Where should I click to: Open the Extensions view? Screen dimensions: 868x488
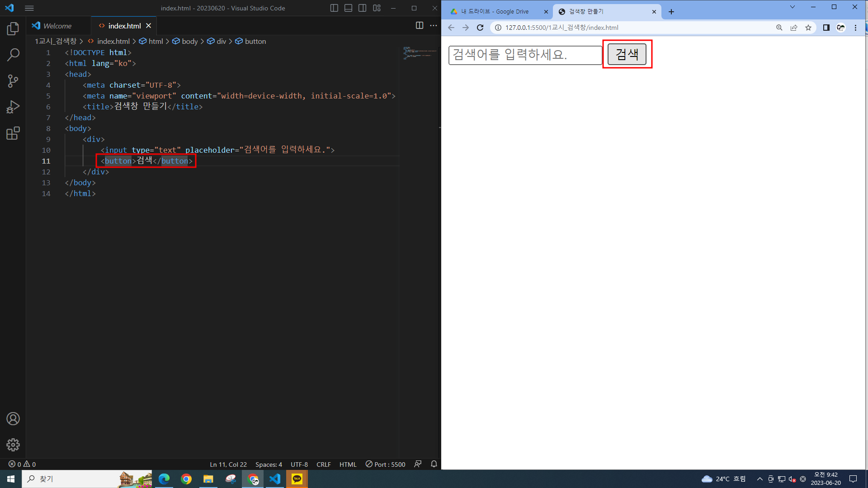13,133
